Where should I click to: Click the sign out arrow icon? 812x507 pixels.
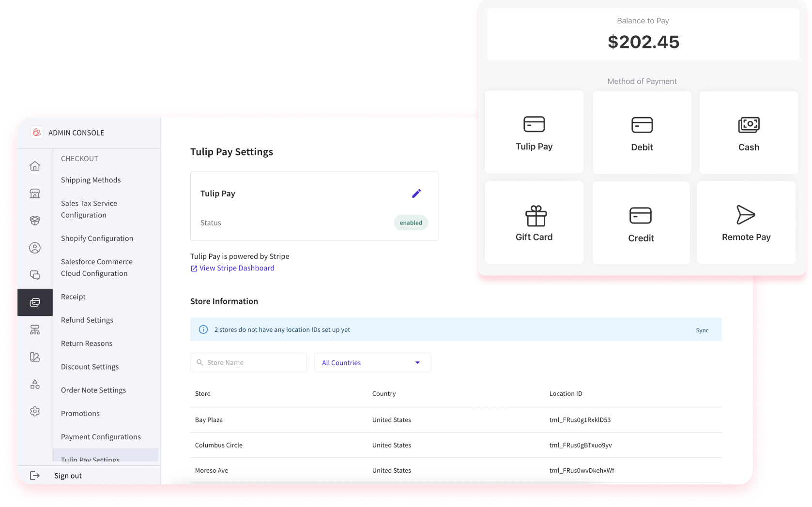[35, 476]
